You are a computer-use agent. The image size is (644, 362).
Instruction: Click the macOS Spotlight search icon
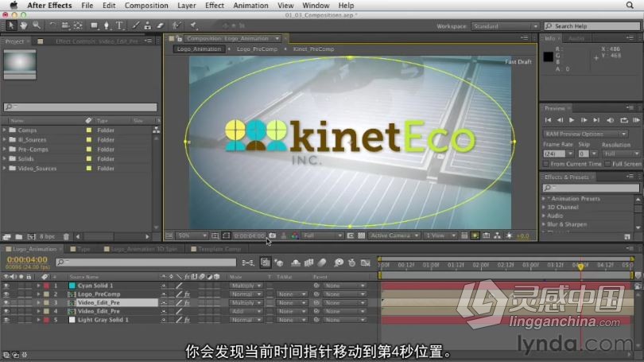[x=630, y=5]
